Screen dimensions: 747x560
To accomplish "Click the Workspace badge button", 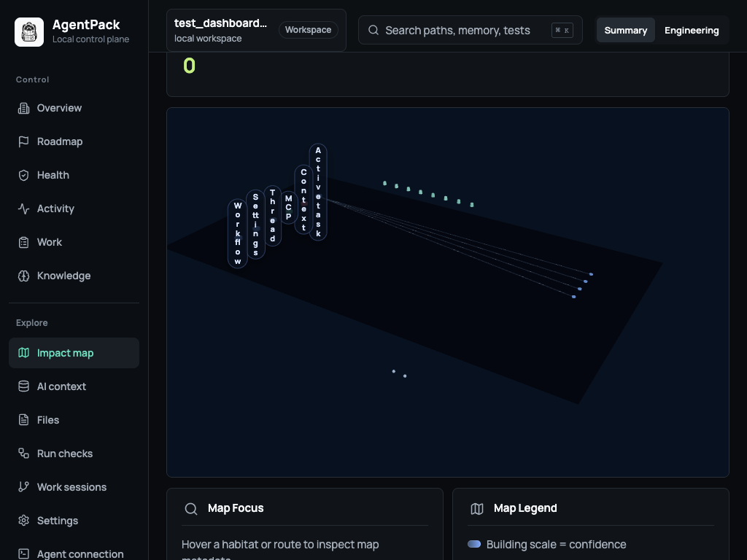I will coord(309,29).
